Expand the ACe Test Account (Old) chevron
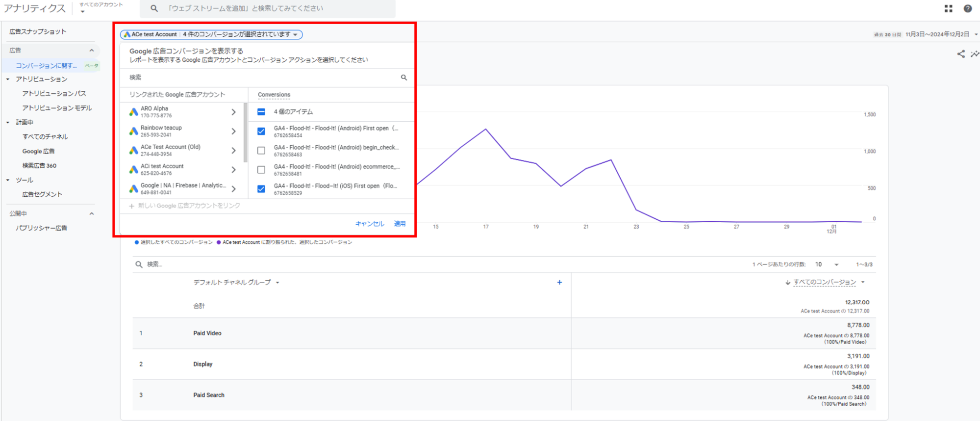The image size is (980, 421). 234,150
